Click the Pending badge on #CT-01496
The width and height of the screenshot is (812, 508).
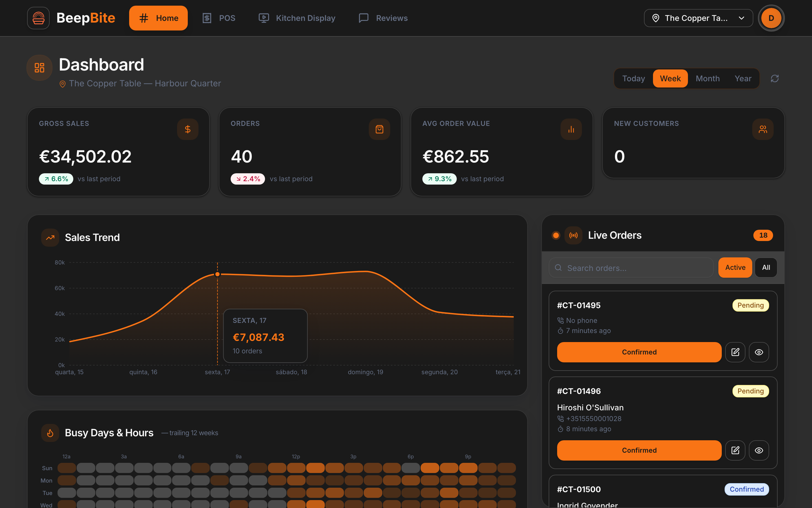[x=751, y=391]
